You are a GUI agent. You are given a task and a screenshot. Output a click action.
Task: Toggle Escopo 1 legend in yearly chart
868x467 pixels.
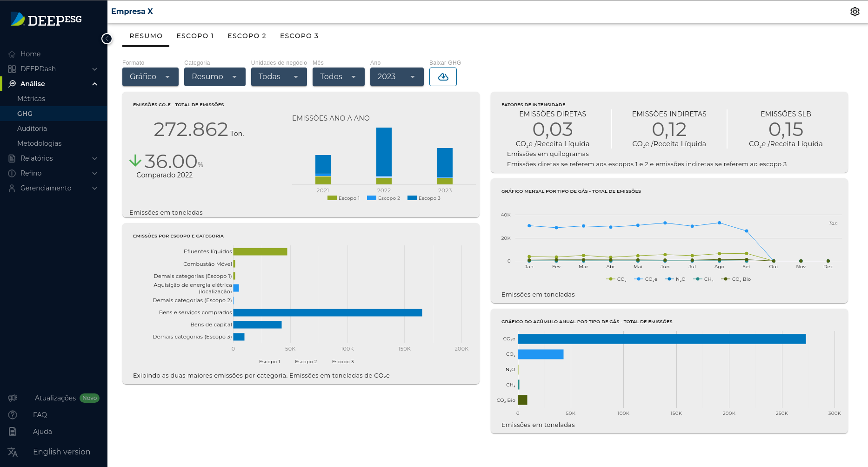pyautogui.click(x=343, y=198)
